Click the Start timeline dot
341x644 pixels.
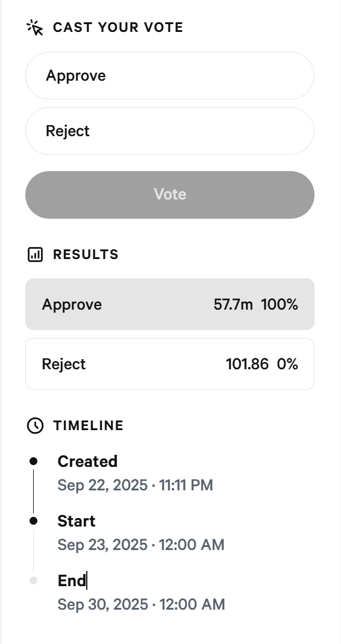click(x=34, y=521)
